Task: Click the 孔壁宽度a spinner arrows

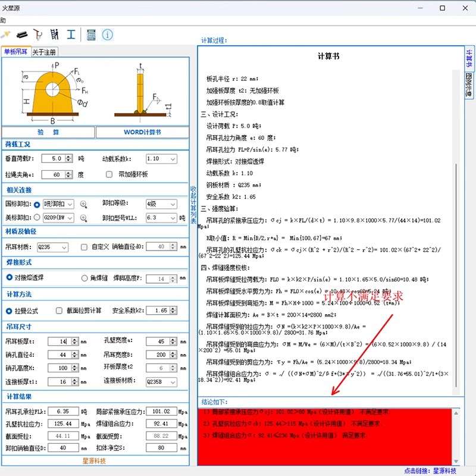Action: [173, 342]
